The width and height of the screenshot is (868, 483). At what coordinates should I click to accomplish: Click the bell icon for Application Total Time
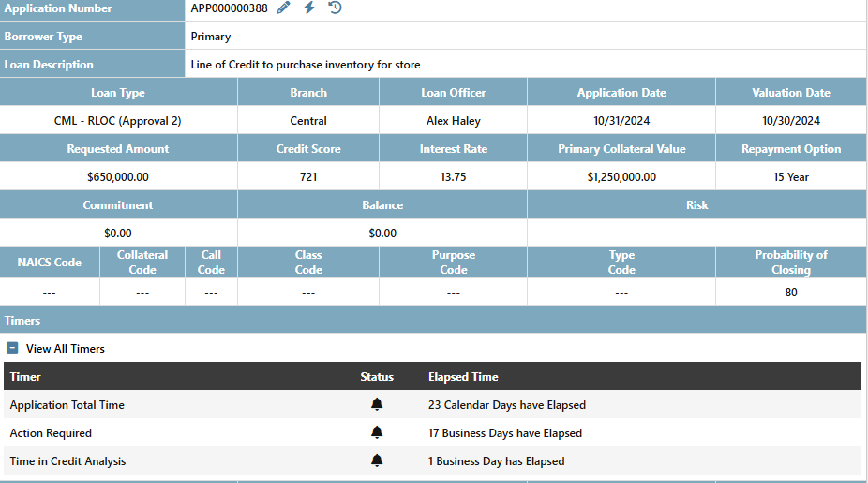coord(377,405)
